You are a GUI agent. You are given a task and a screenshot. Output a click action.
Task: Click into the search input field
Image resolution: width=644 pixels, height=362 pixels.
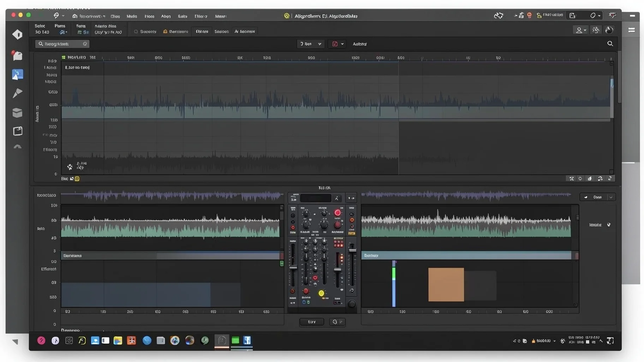pos(62,44)
